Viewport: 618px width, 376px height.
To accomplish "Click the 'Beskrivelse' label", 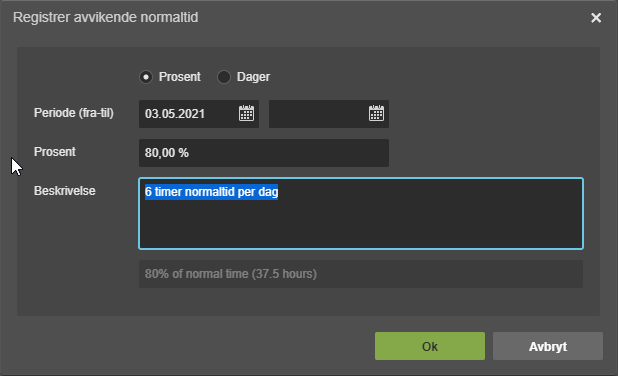I will pos(65,191).
